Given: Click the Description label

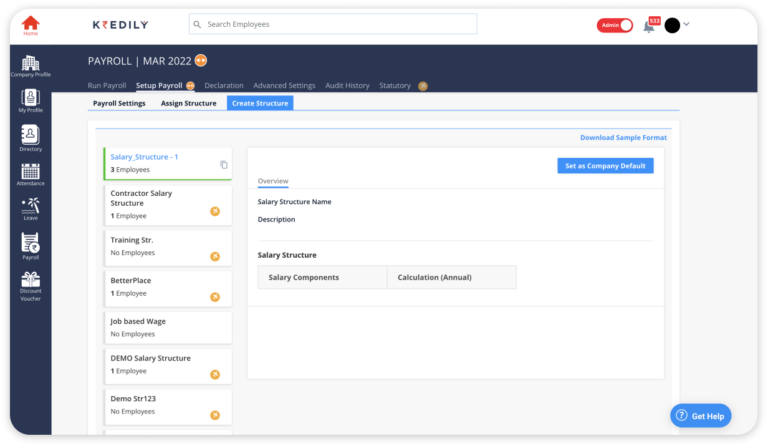Looking at the screenshot, I should click(276, 219).
